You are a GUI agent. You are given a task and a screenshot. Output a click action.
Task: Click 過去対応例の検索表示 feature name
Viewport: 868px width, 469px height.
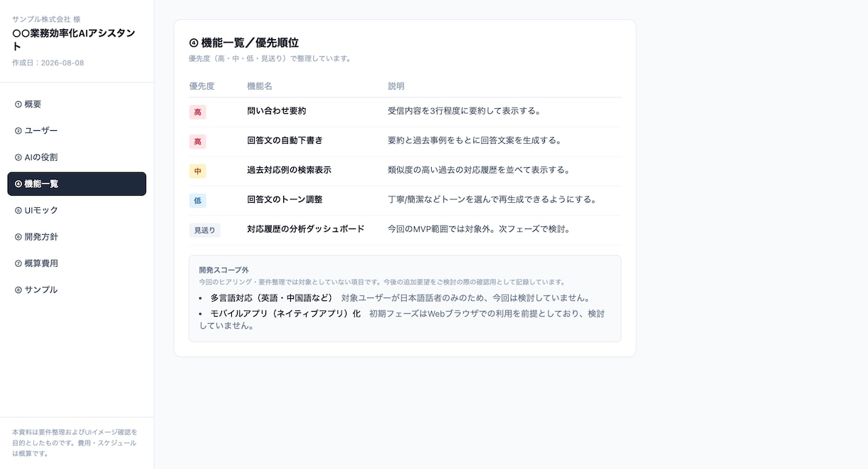[x=289, y=170]
